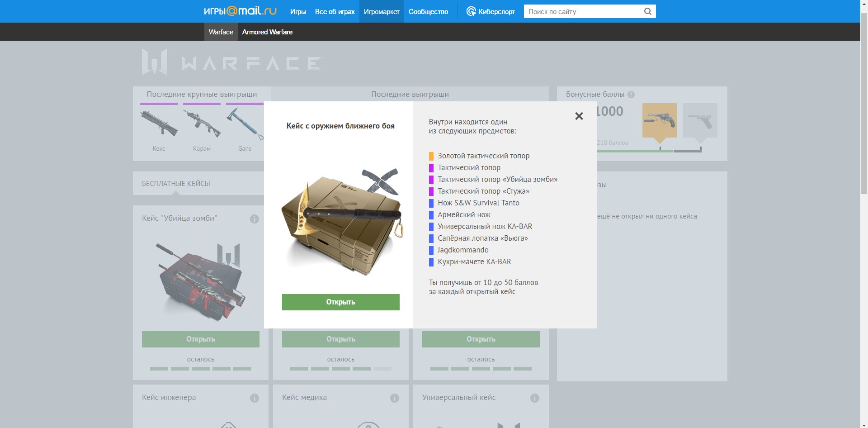
Task: Switch to the Warface tab
Action: pos(221,32)
